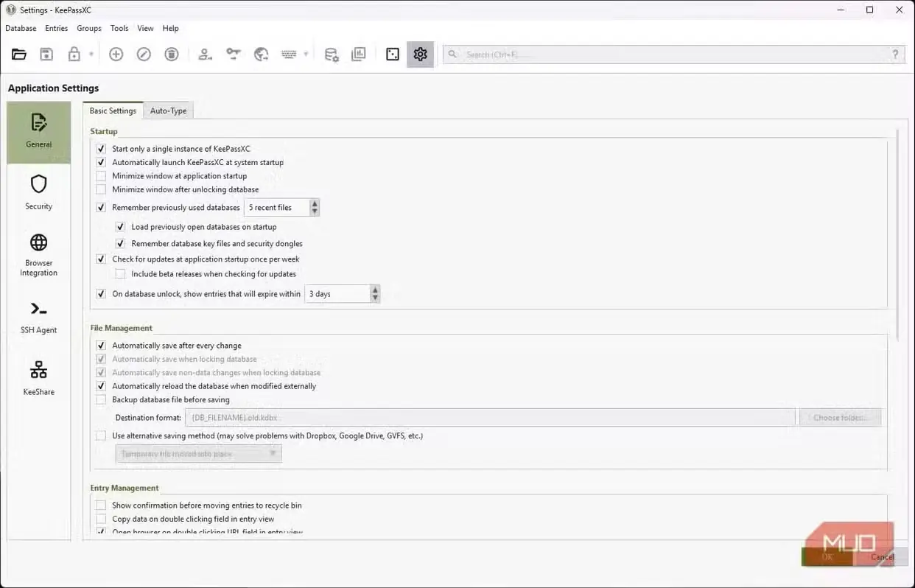Open the Help menu
The width and height of the screenshot is (915, 588).
click(x=170, y=28)
